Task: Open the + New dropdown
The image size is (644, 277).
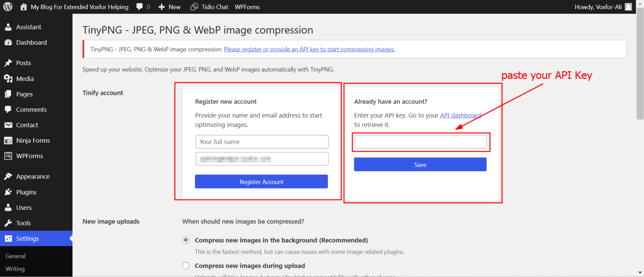Action: [169, 6]
